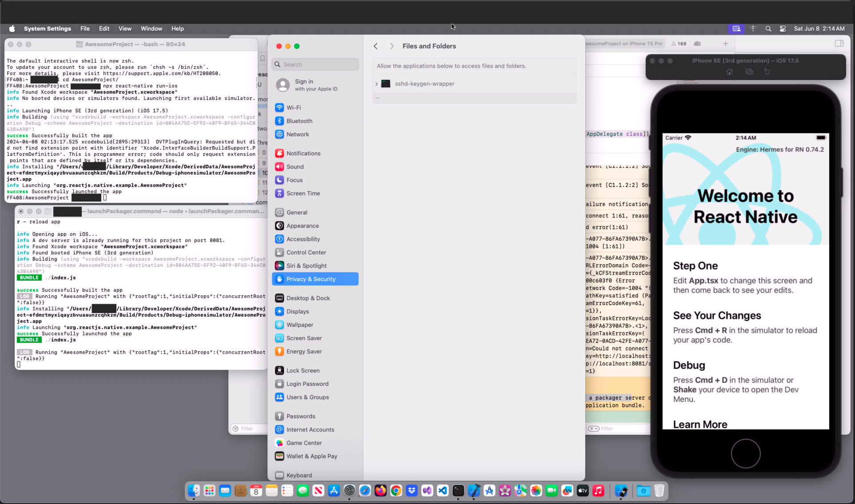Click the System Settings search field

tap(316, 64)
